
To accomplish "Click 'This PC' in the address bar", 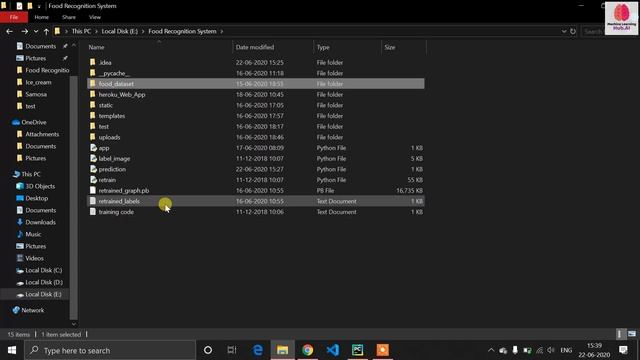I will [x=81, y=31].
